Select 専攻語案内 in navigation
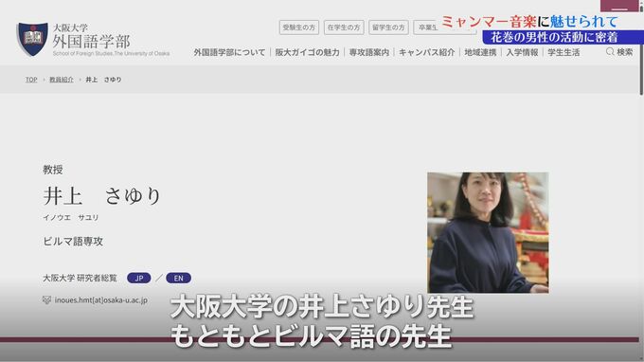Viewport: 644px width, 362px height. click(368, 52)
